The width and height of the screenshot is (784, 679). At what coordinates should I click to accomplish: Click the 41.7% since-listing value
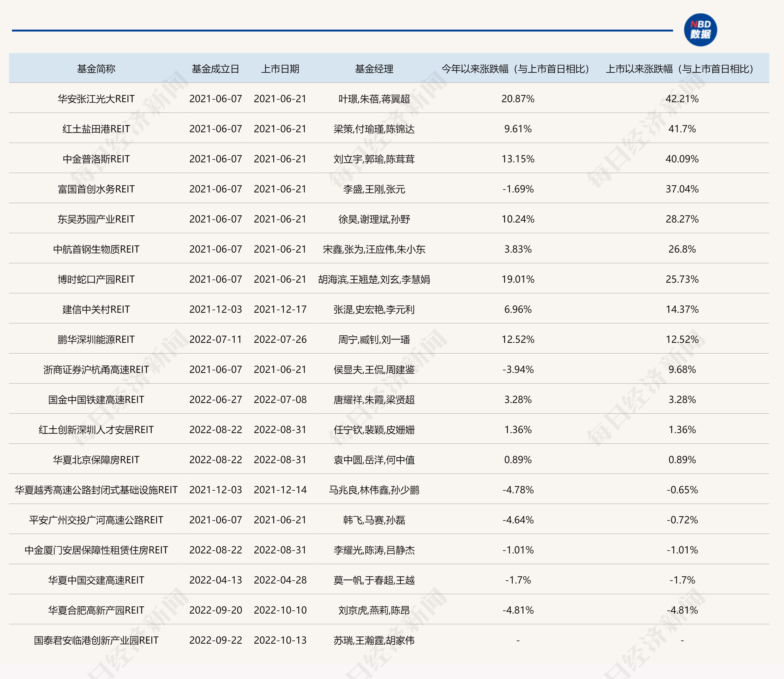click(x=682, y=129)
